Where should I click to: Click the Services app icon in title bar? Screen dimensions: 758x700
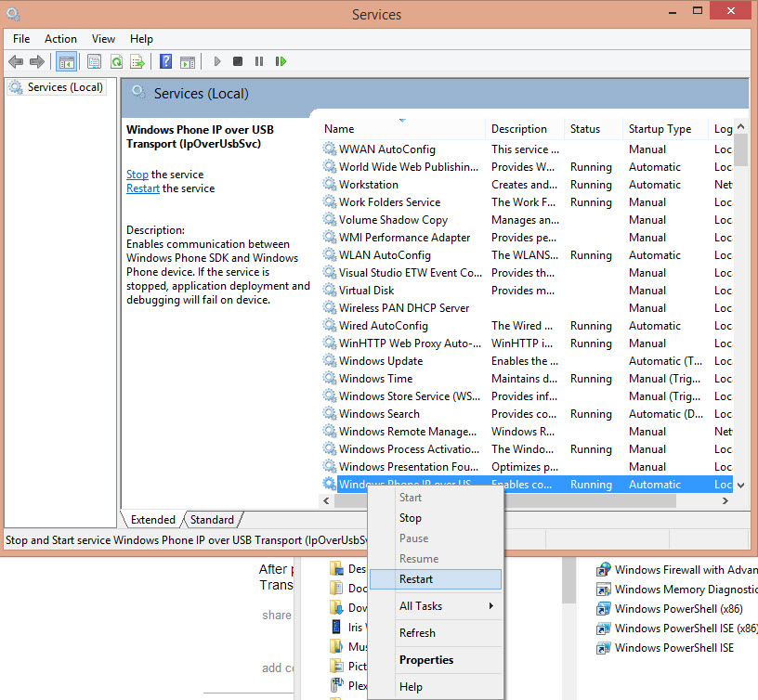[13, 14]
